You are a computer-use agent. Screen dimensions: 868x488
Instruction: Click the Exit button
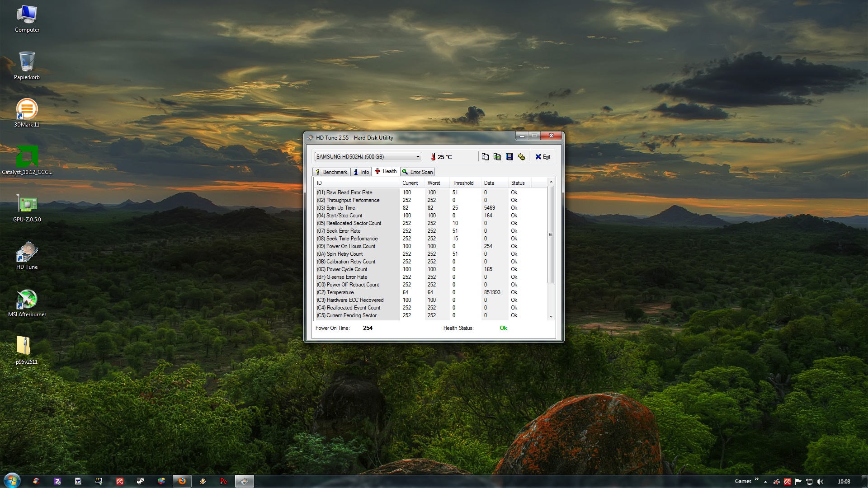coord(543,157)
